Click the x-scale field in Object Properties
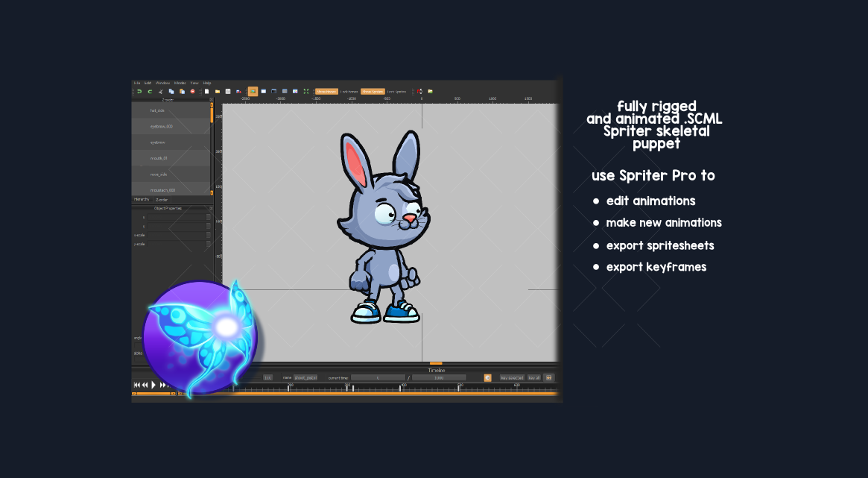This screenshot has height=478, width=868. pos(176,235)
